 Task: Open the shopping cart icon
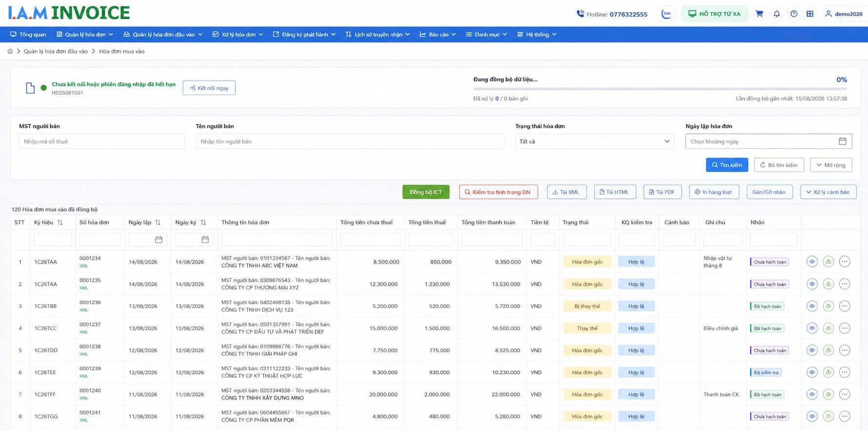click(759, 14)
